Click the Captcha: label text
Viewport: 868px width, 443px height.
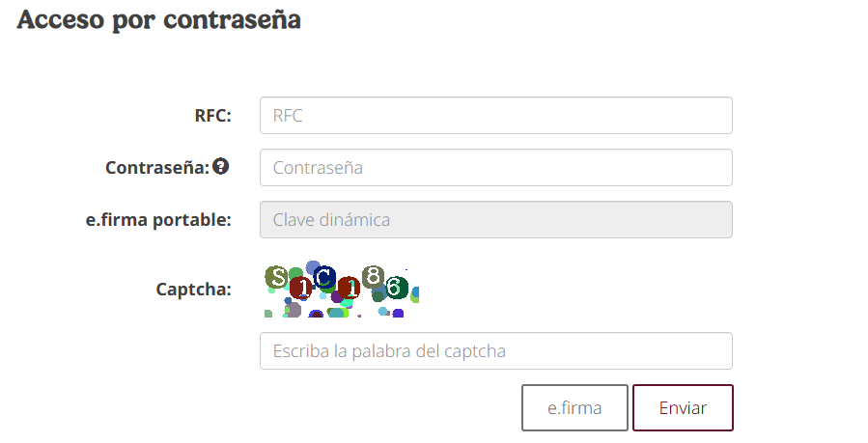click(194, 290)
